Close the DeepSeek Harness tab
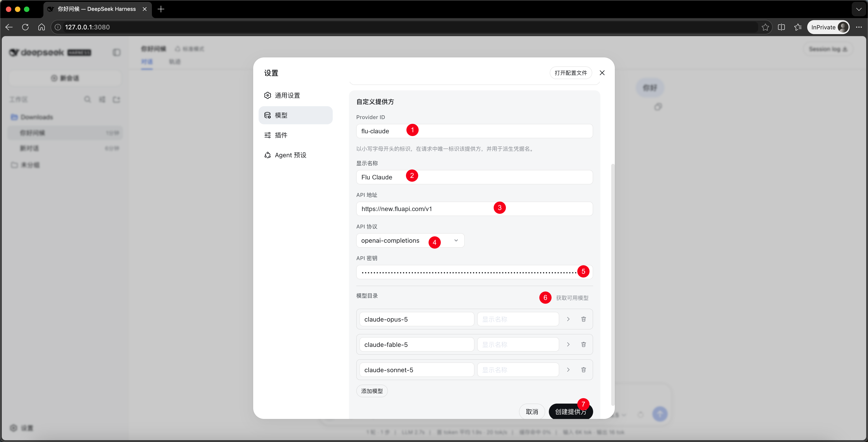 145,9
